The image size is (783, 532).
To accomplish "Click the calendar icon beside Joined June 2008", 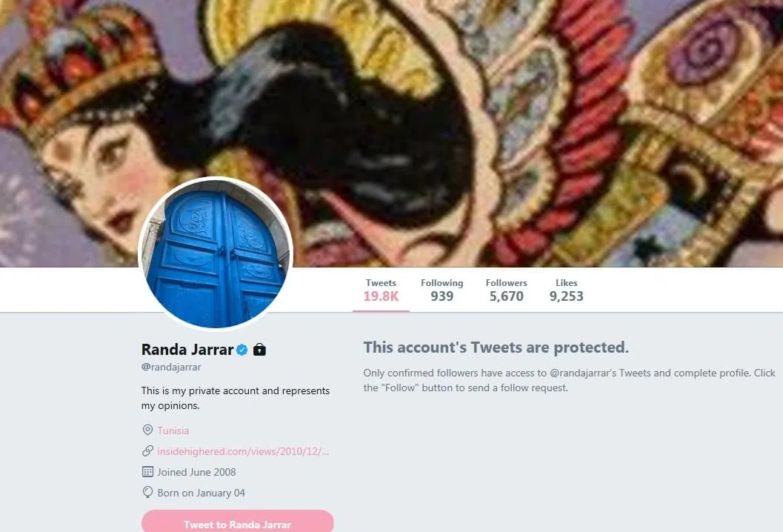I will tap(147, 471).
